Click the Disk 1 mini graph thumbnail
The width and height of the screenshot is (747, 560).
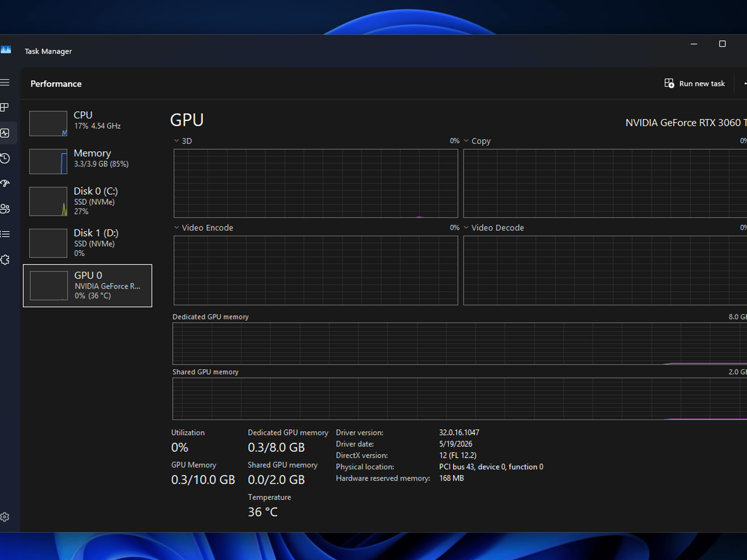(48, 243)
